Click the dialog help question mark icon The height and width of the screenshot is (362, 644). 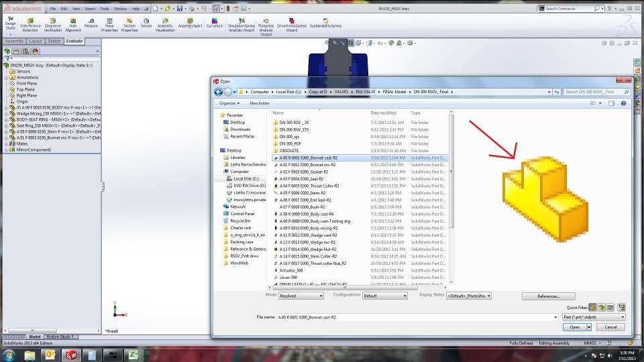623,103
